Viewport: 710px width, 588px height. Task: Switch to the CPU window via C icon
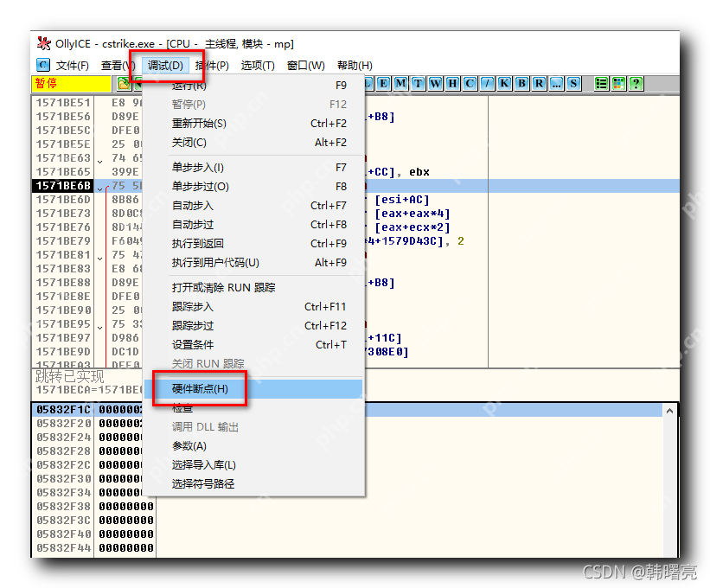point(471,86)
